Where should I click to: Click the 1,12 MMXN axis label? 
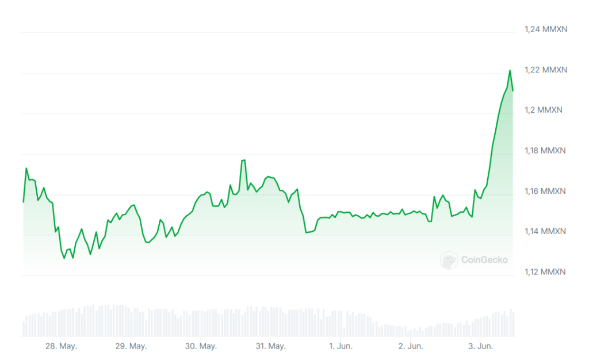click(x=545, y=272)
